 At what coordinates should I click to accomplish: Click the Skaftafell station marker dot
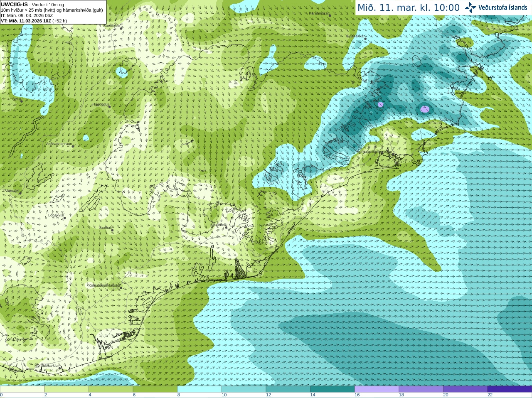click(x=226, y=227)
